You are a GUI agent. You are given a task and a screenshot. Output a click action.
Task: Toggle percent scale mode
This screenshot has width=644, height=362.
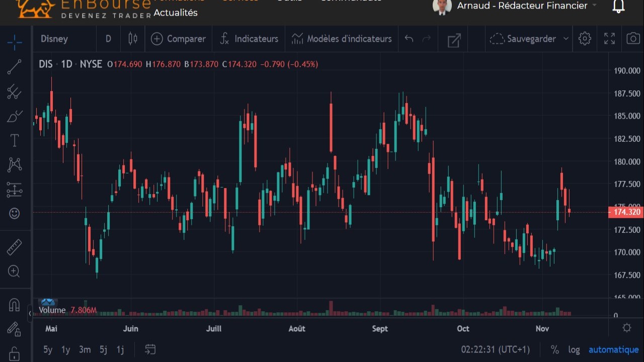tap(555, 349)
